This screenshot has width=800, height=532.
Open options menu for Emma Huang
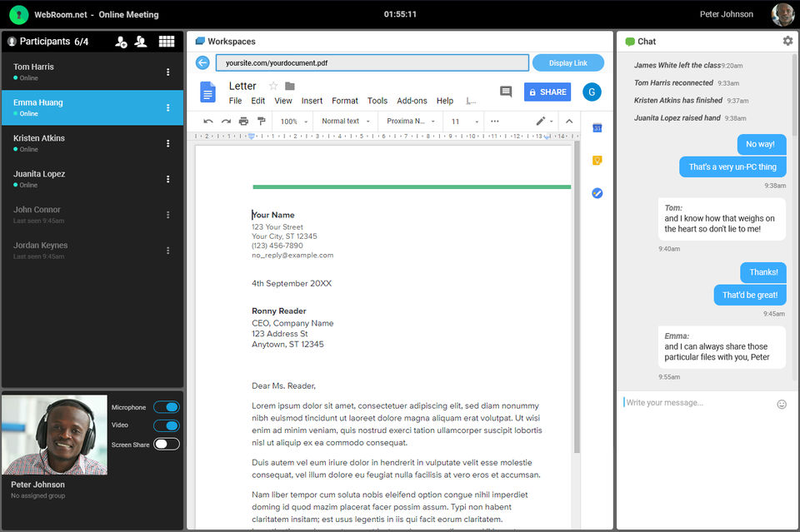(167, 108)
